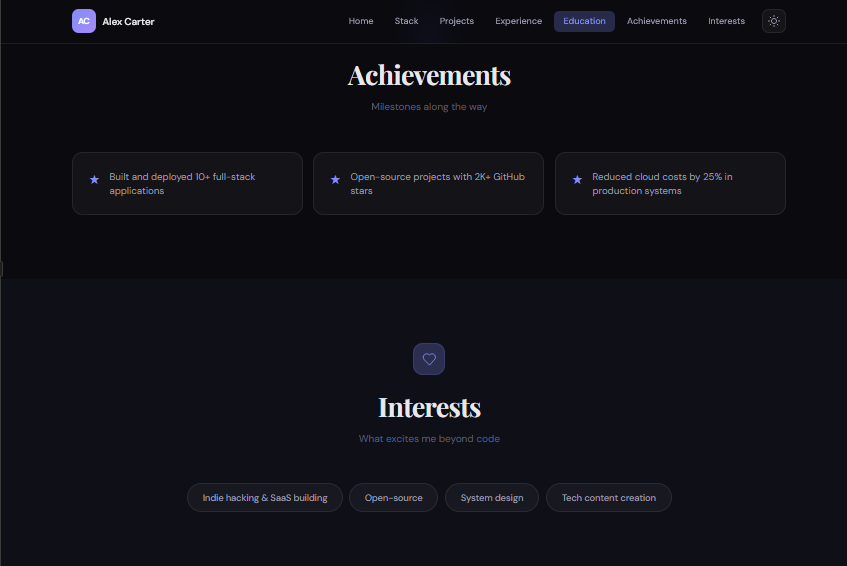Open Achievements from the navigation bar
Viewport: 847px width, 566px height.
tap(657, 21)
